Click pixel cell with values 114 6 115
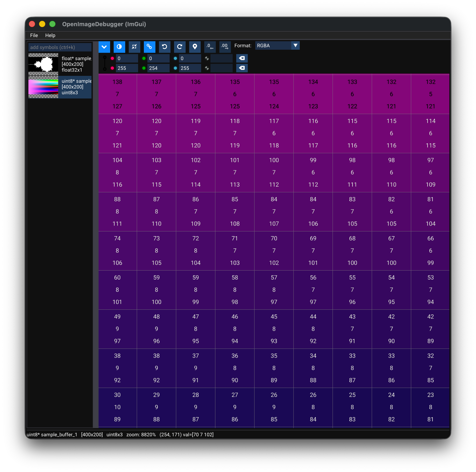The width and height of the screenshot is (476, 472). click(430, 133)
